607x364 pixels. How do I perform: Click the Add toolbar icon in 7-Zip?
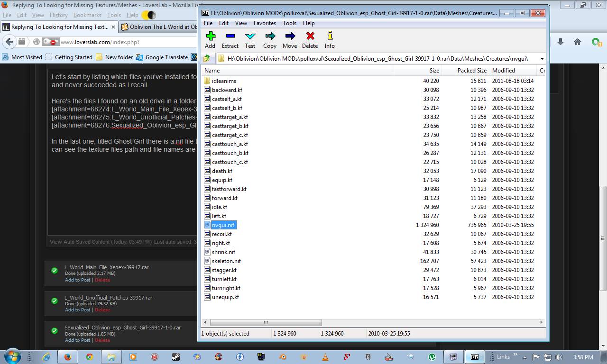point(210,36)
